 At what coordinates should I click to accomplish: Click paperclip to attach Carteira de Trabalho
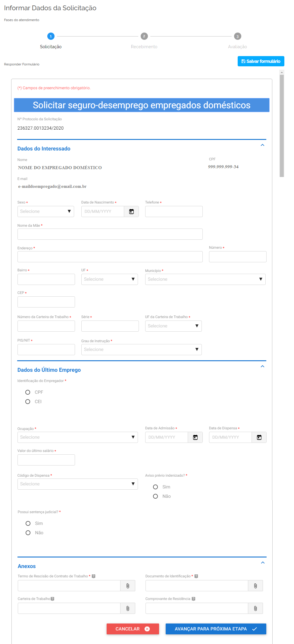pos(128,608)
